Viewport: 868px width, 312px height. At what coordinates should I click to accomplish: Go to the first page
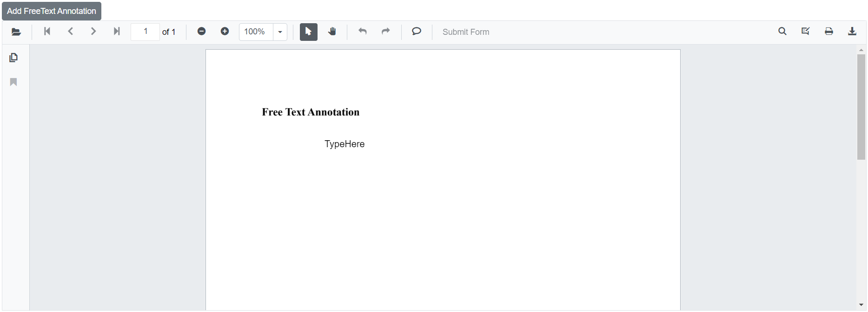(47, 32)
